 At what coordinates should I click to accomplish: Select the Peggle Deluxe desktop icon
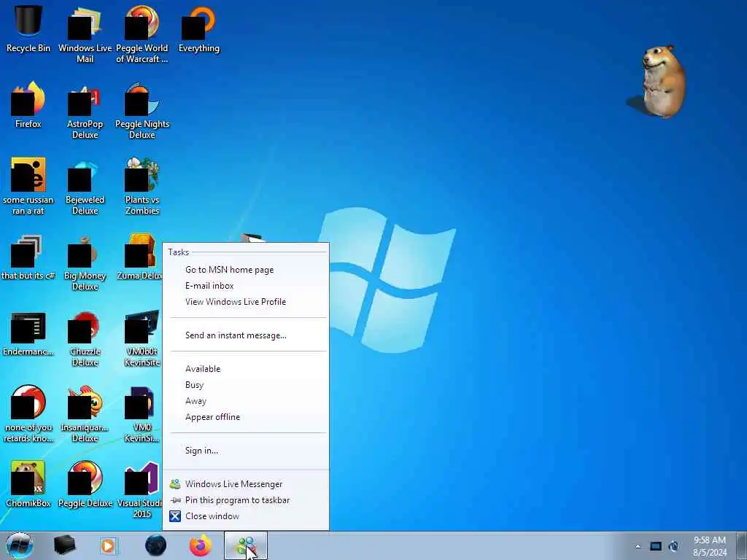click(x=85, y=484)
